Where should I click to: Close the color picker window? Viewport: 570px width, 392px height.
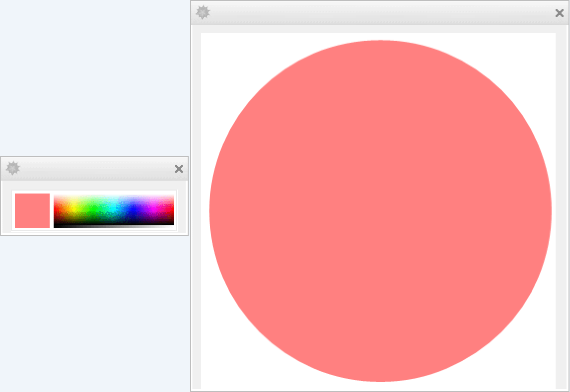(179, 169)
